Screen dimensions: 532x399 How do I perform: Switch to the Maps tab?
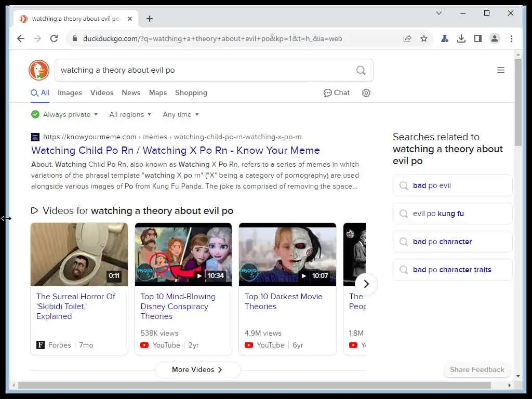click(x=158, y=93)
